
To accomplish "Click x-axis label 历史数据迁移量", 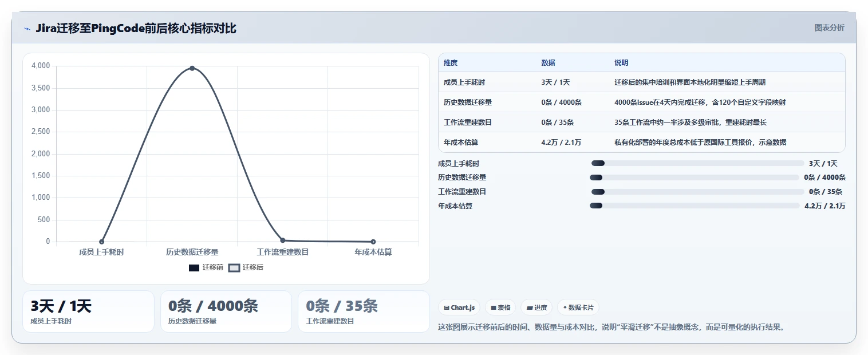I will click(x=192, y=252).
